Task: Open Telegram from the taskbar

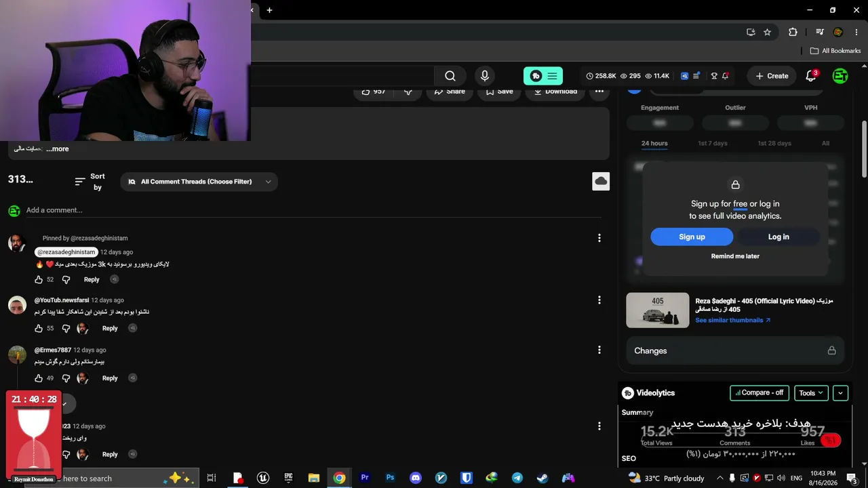Action: [517, 478]
